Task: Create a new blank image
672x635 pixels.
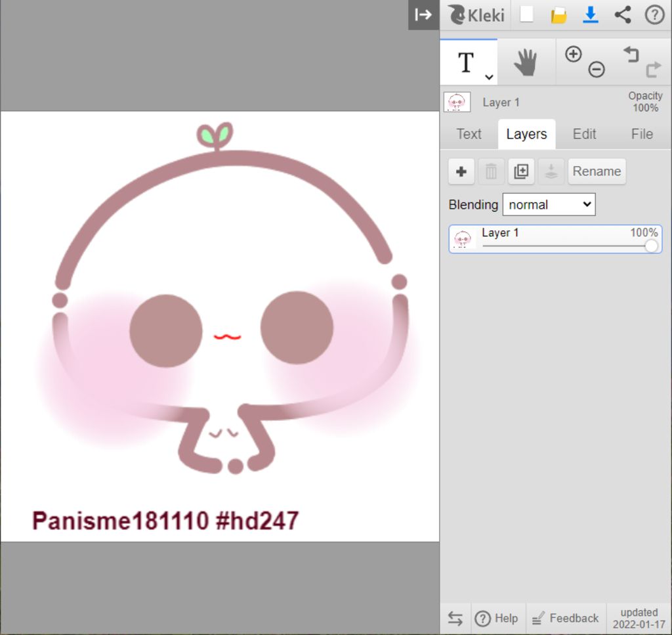Action: click(527, 14)
